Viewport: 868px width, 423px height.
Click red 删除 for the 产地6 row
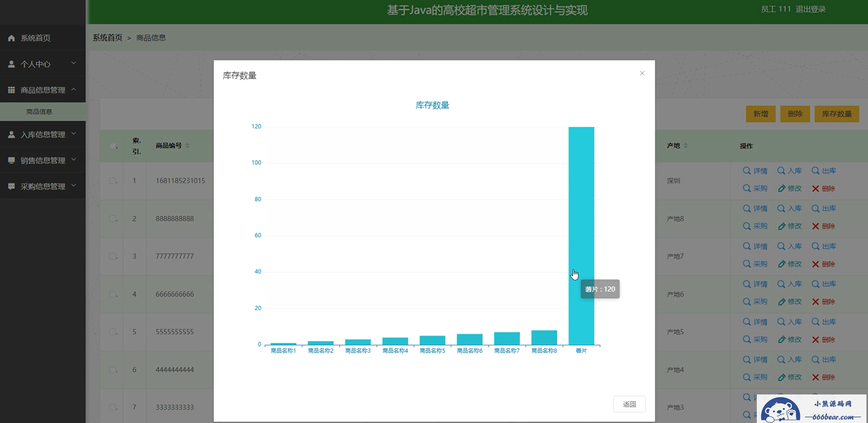click(824, 302)
